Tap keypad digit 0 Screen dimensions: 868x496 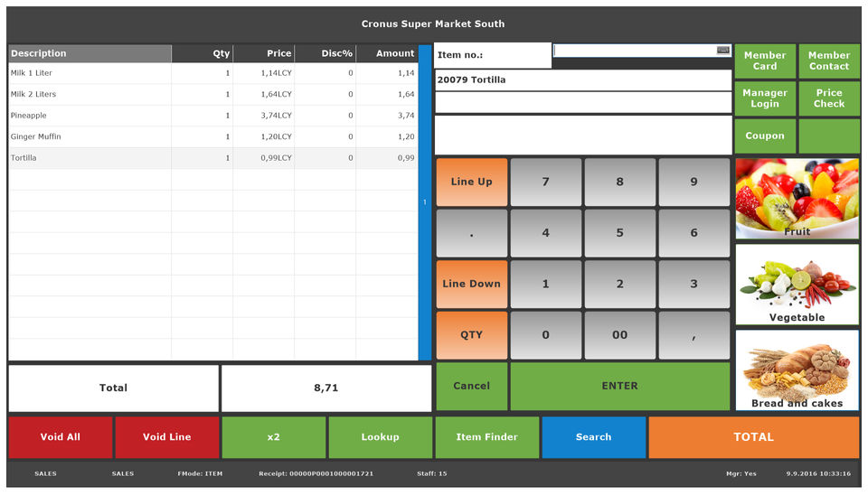pos(546,334)
